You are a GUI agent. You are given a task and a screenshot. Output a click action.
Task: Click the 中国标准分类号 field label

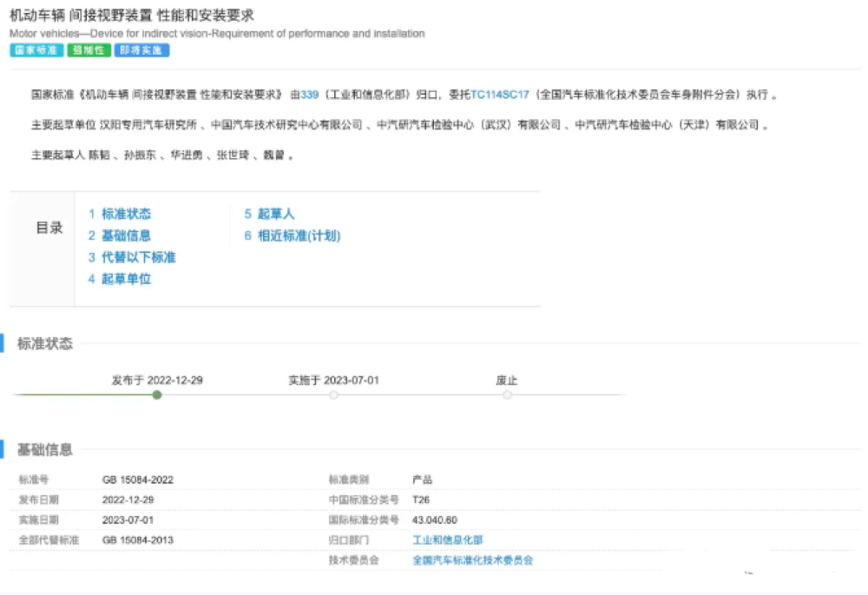click(364, 499)
